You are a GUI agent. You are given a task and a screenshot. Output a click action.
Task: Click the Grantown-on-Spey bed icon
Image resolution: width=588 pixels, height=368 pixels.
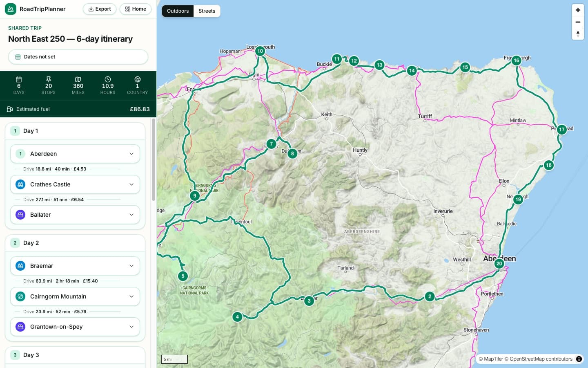20,327
